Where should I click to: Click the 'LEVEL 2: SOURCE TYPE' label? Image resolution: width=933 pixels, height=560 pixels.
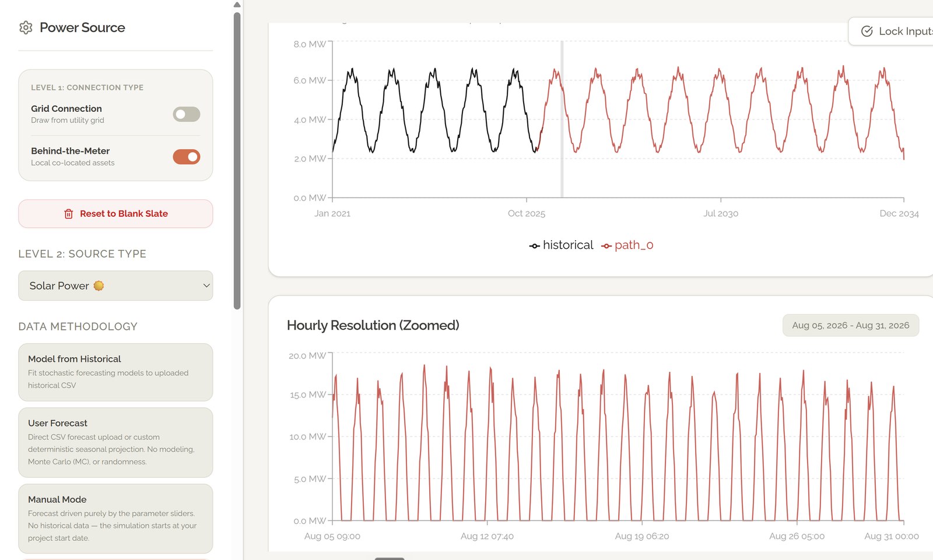click(82, 254)
